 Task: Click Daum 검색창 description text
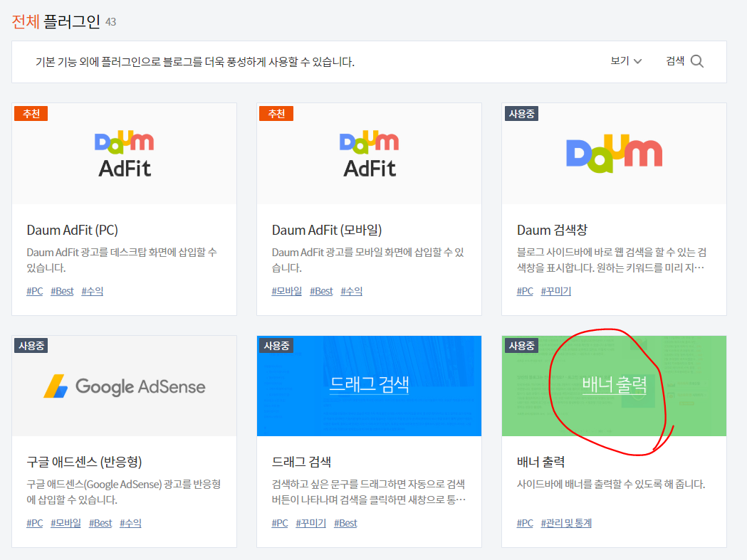612,260
